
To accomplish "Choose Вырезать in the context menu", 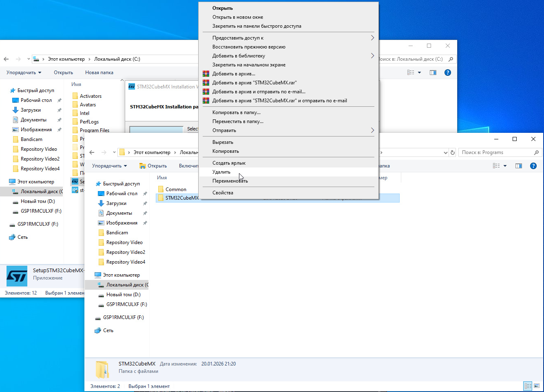I will [x=288, y=142].
